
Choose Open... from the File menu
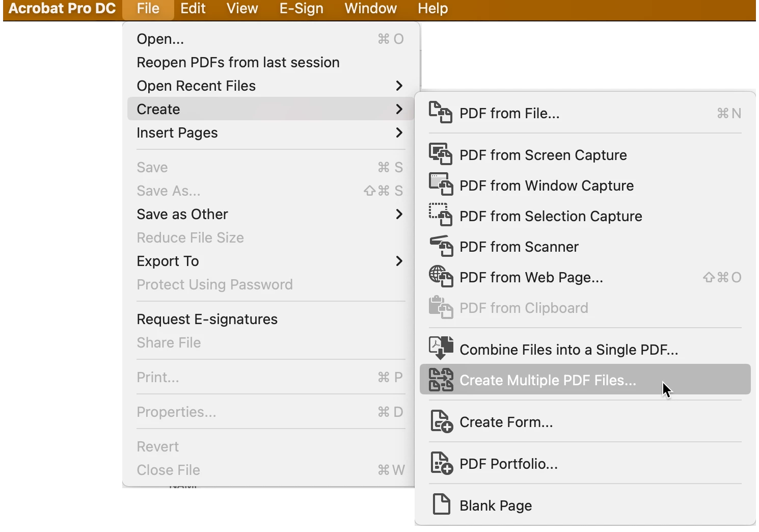point(270,39)
